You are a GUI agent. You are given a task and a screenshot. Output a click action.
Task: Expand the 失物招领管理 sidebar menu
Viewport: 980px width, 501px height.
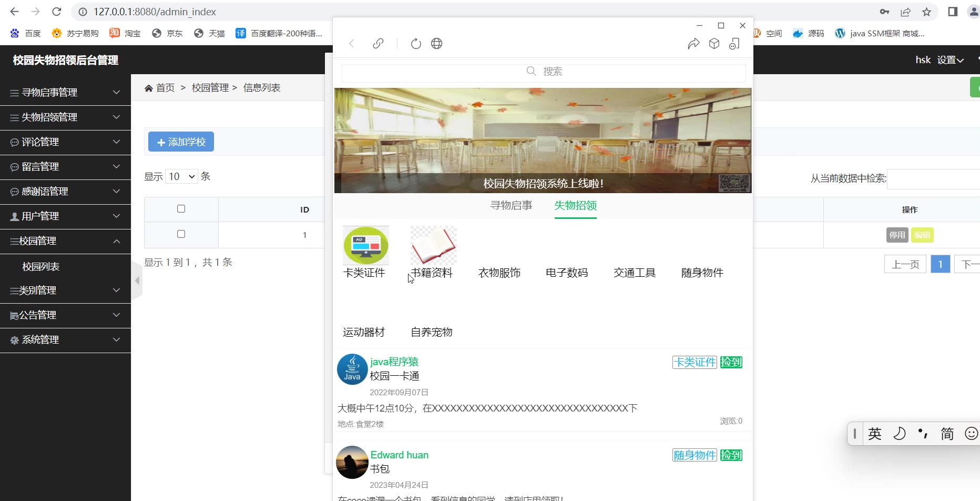pos(65,117)
